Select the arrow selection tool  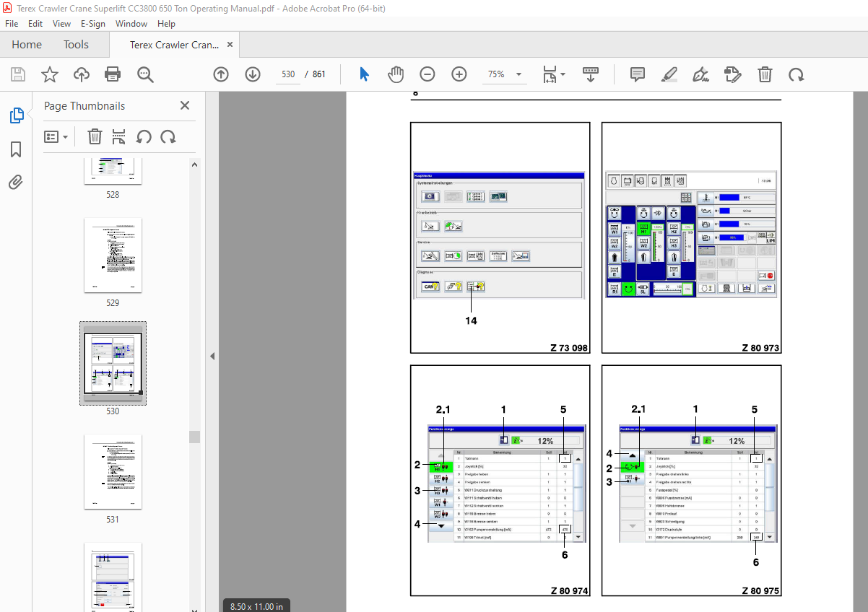pos(364,74)
